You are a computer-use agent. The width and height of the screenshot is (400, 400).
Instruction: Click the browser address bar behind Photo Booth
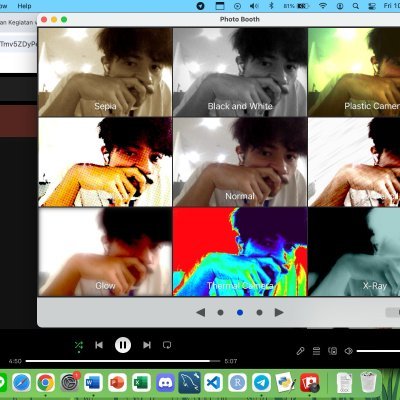(x=18, y=44)
